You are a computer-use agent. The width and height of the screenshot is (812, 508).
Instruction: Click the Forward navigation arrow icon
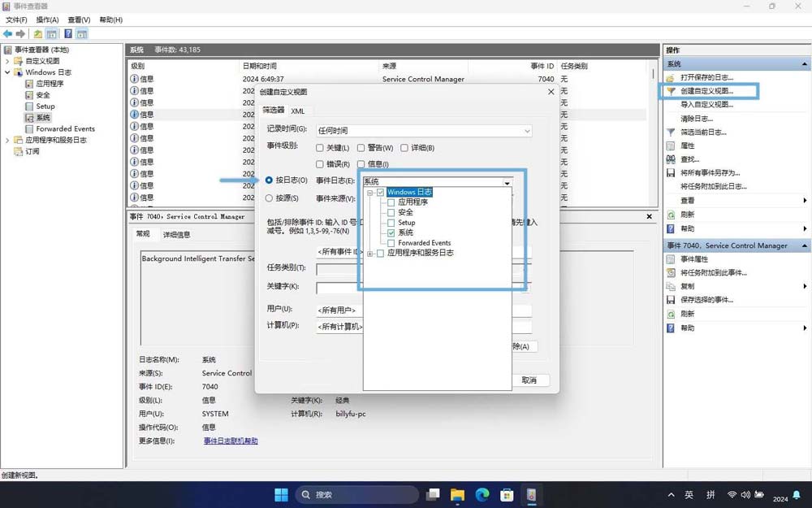19,34
